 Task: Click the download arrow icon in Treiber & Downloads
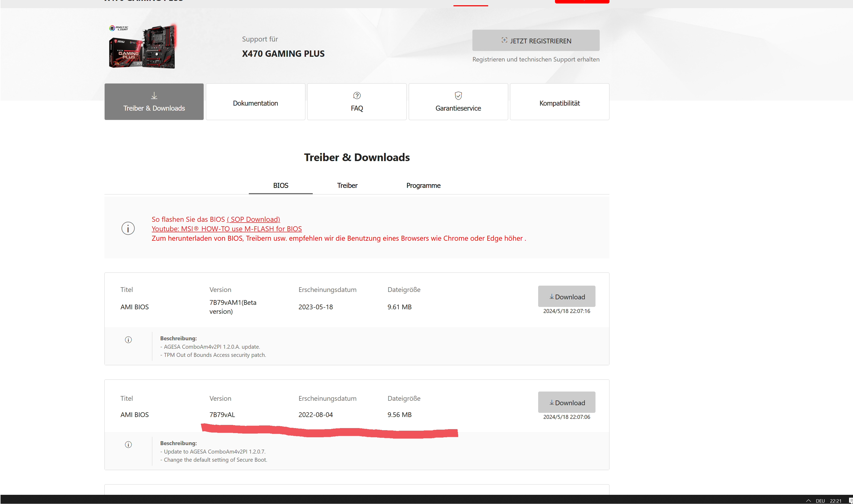(154, 96)
